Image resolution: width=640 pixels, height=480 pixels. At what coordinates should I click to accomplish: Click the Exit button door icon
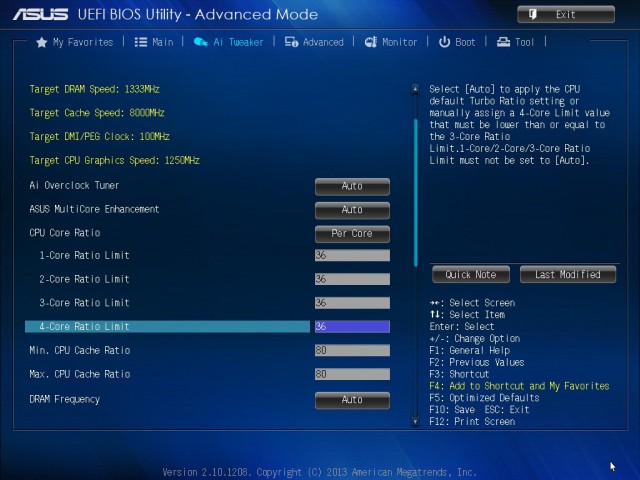pos(533,14)
